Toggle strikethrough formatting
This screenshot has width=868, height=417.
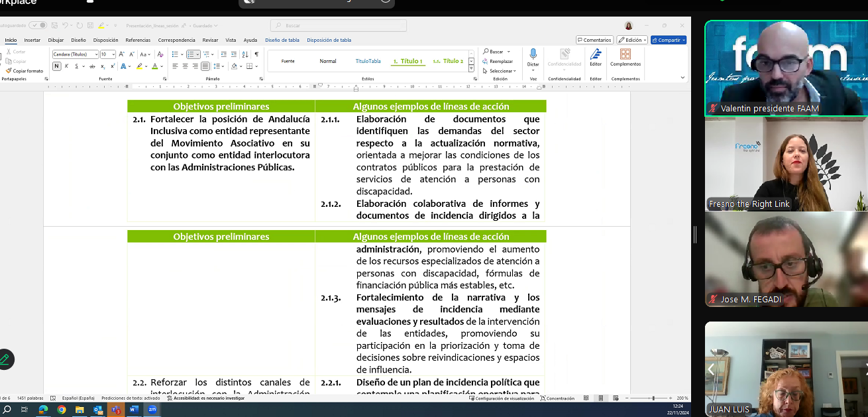pos(92,66)
